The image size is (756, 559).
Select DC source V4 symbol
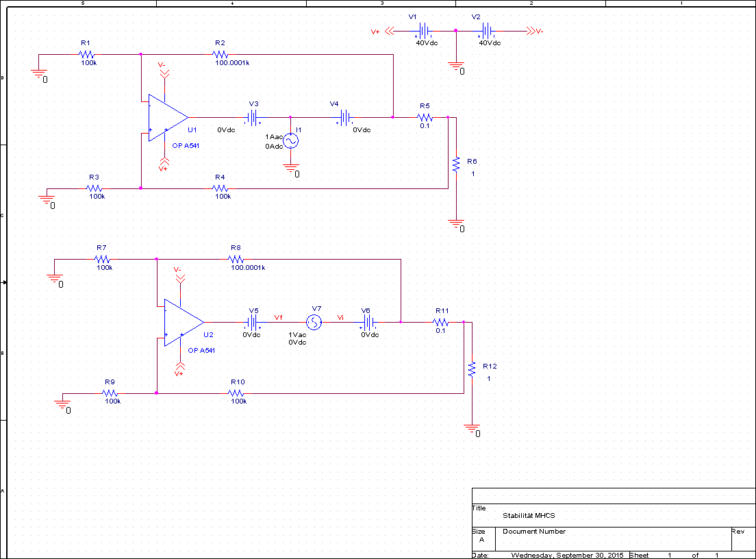(345, 118)
